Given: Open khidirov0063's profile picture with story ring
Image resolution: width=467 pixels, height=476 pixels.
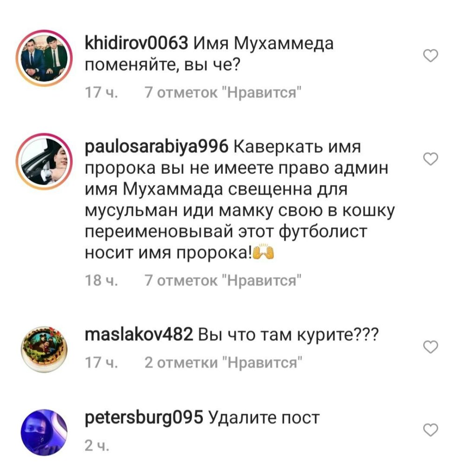Looking at the screenshot, I should click(x=44, y=58).
